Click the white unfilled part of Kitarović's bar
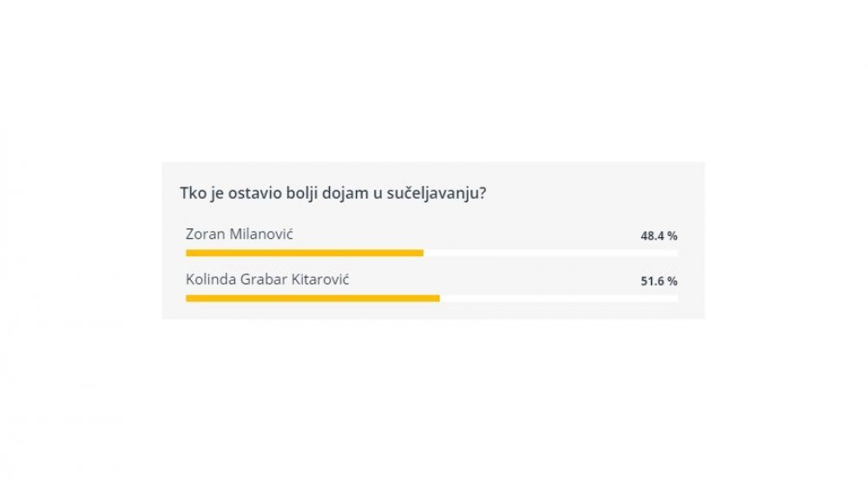Image resolution: width=868 pixels, height=482 pixels. [558, 299]
